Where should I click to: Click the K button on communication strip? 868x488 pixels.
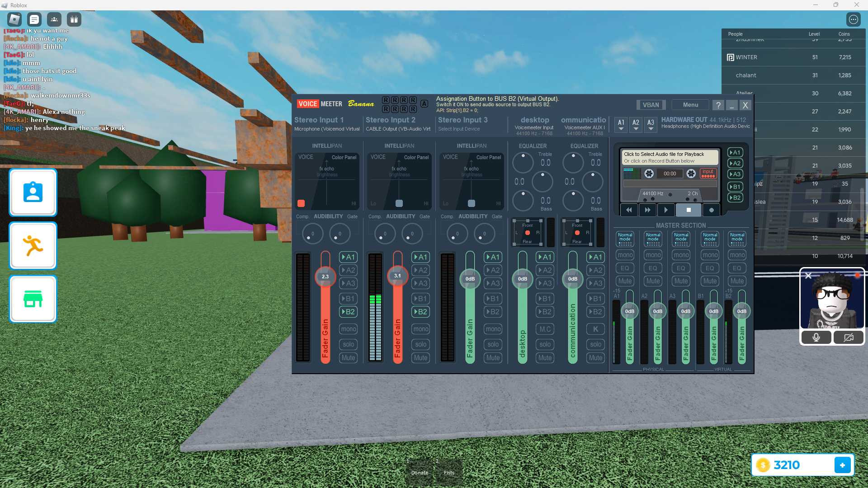point(595,329)
